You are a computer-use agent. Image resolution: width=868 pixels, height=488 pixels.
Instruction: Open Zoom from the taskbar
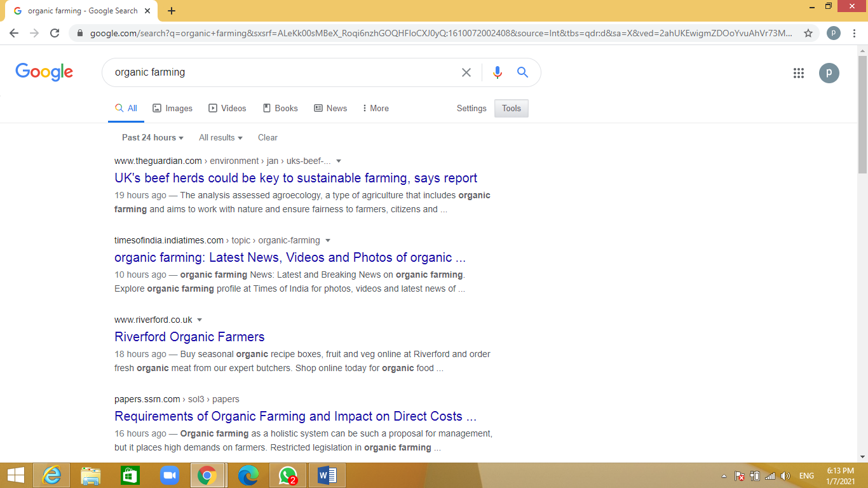point(169,475)
